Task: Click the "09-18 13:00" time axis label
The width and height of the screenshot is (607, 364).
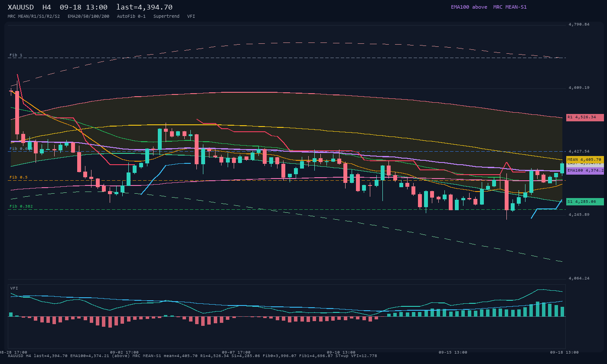Action: (x=565, y=352)
